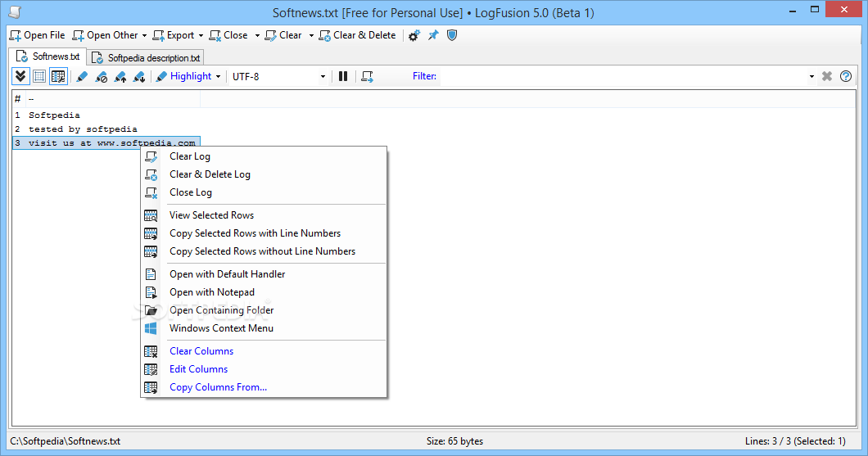The width and height of the screenshot is (868, 456).
Task: Choose Open Containing Folder
Action: point(264,310)
